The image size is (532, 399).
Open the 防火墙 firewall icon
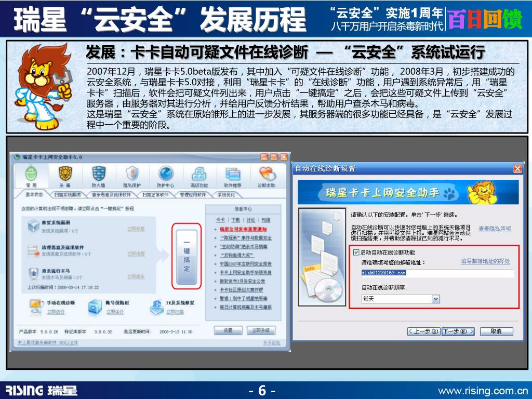[x=98, y=174]
